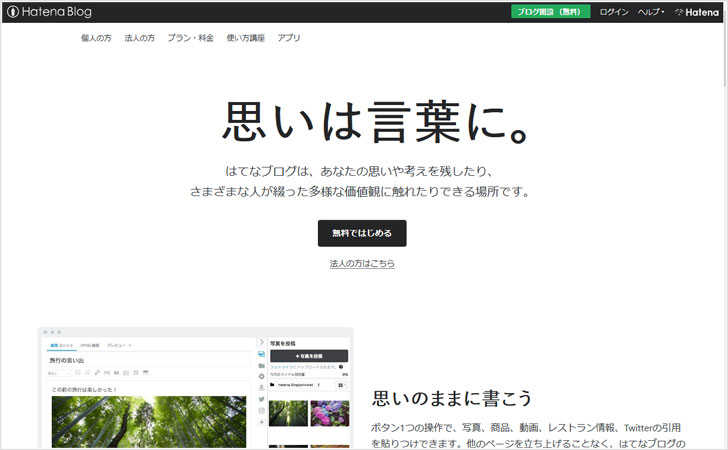Viewport: 728px width, 450px height.
Task: Expand the ヘルプ dropdown menu
Action: (650, 12)
